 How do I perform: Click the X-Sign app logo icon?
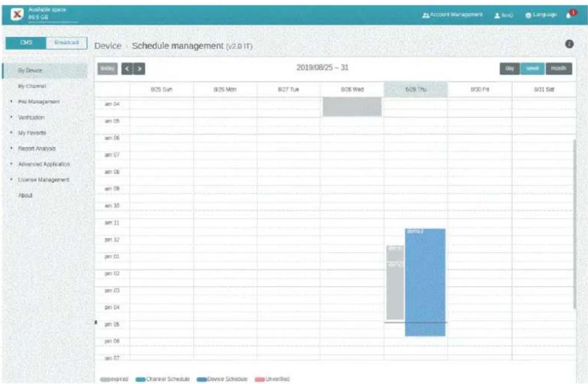click(x=17, y=15)
